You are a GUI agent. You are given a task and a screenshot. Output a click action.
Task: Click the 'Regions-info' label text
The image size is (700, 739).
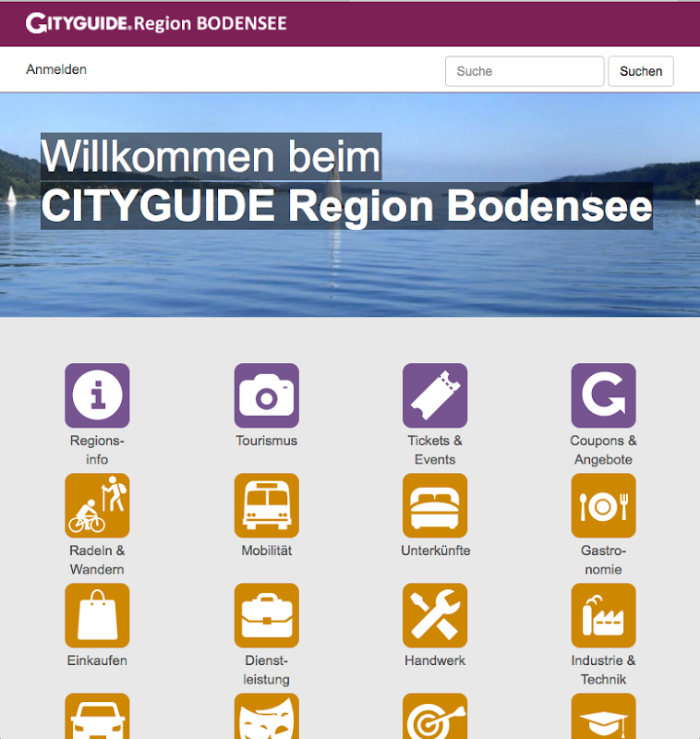pos(97,450)
